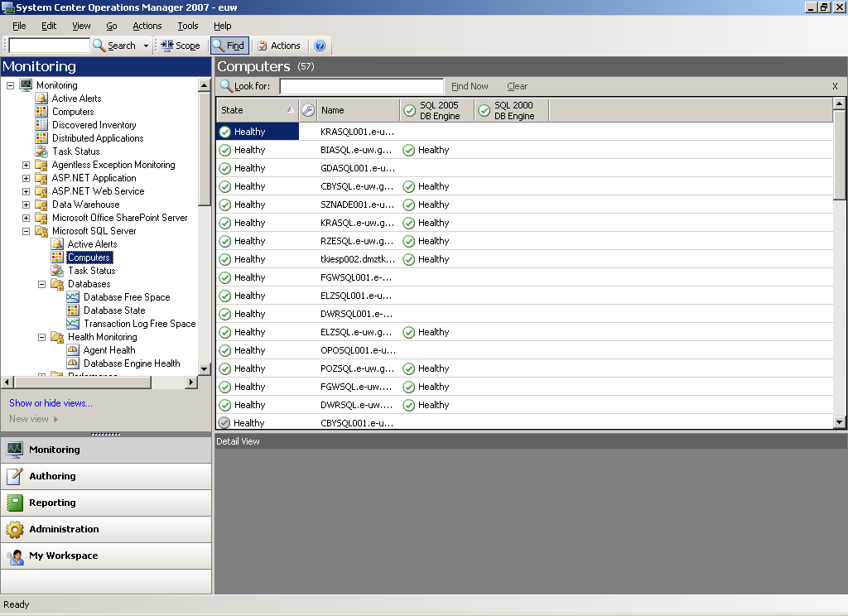
Task: Open the View menu
Action: pos(81,26)
